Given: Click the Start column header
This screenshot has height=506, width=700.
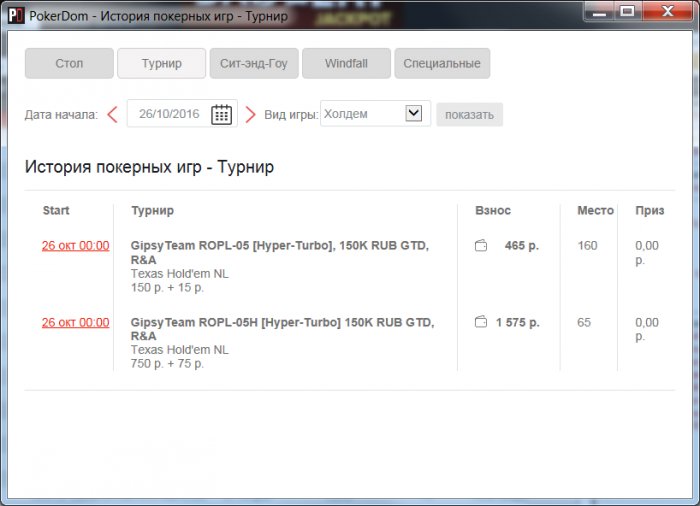Looking at the screenshot, I should [56, 210].
